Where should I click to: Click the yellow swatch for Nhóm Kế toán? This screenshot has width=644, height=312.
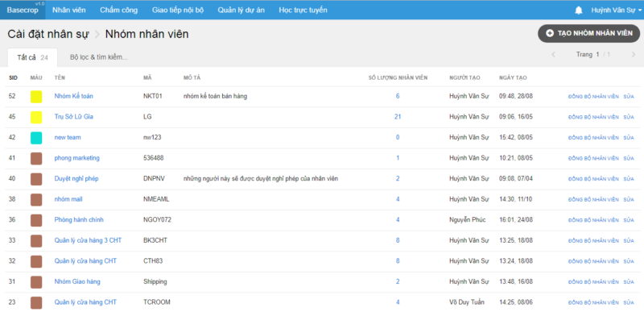[x=36, y=97]
